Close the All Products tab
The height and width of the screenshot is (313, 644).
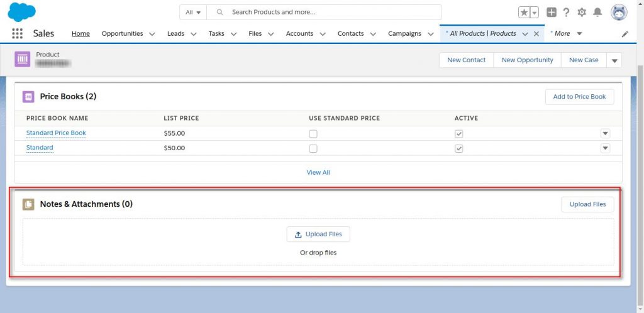tap(536, 34)
